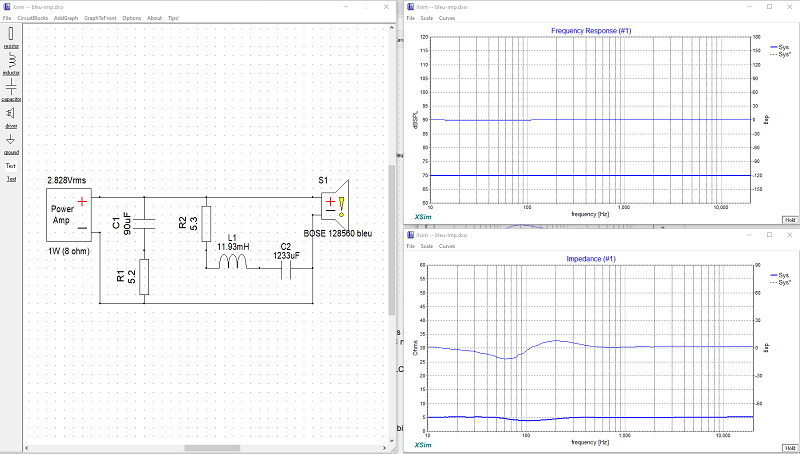
Task: Click the schematic vertical scrollbar thumb
Action: click(391, 240)
